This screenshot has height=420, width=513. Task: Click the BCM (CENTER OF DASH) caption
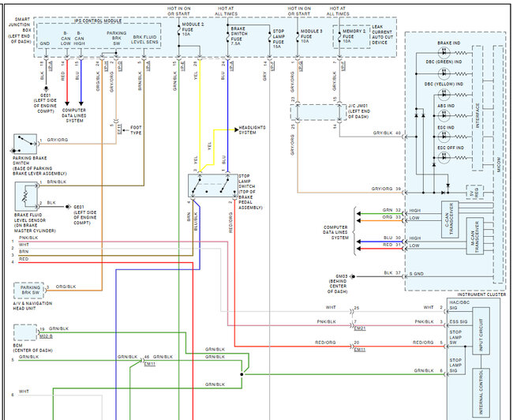[x=32, y=347]
